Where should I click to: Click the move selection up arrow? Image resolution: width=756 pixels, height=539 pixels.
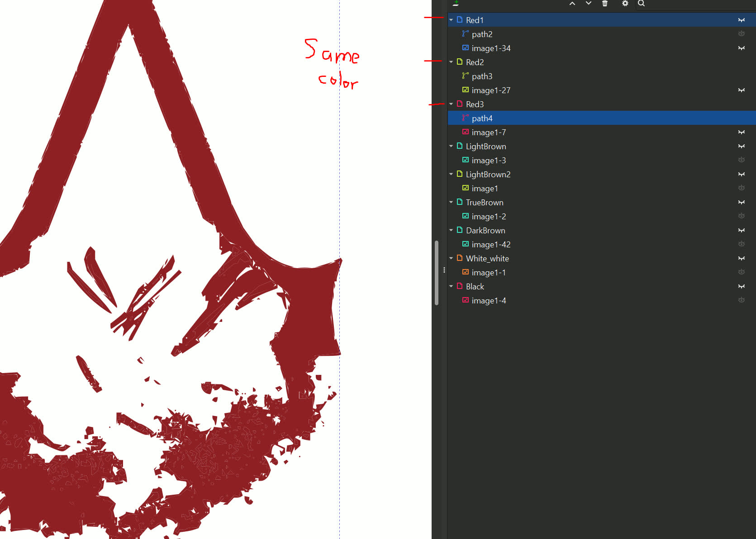[572, 3]
